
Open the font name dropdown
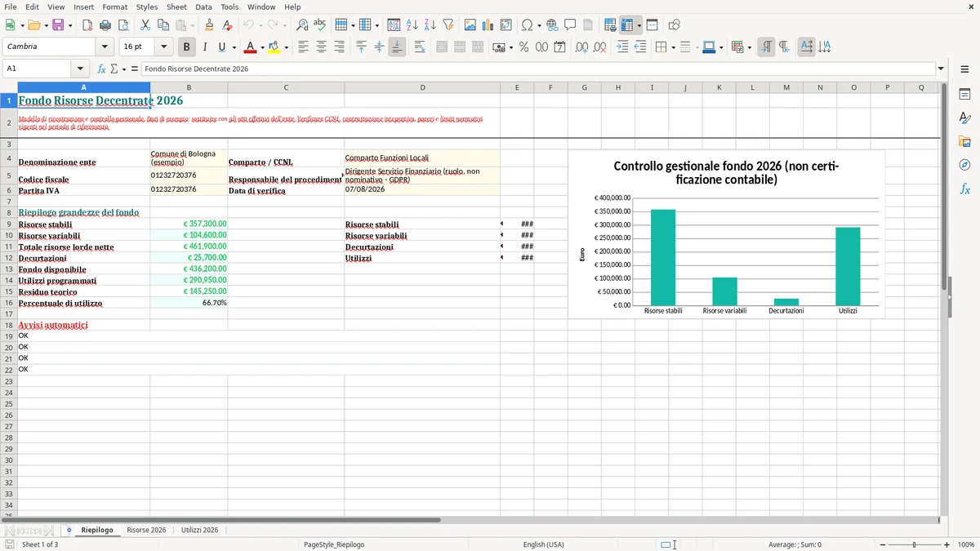point(105,47)
